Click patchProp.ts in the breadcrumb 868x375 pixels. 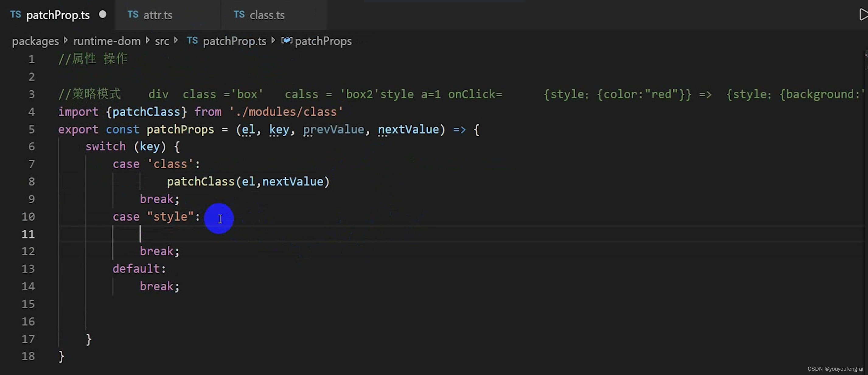tap(235, 41)
